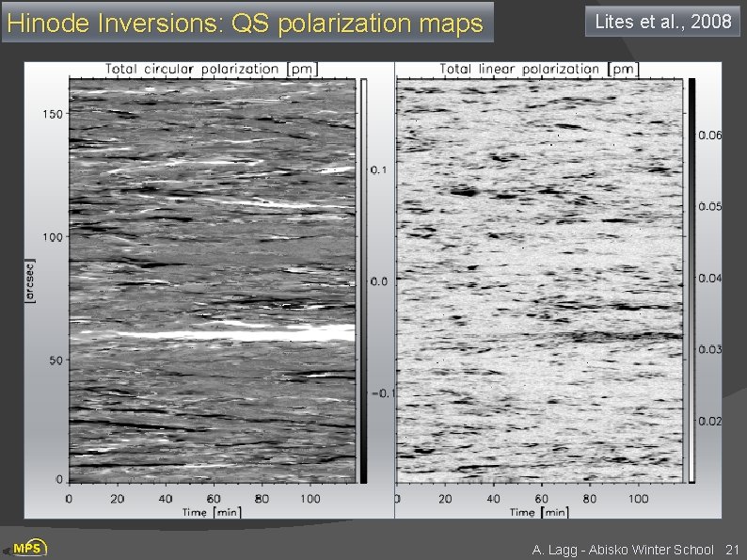Image resolution: width=747 pixels, height=560 pixels.
Task: Click the A. Lagg - Abisko Winter School footer
Action: pyautogui.click(x=623, y=550)
